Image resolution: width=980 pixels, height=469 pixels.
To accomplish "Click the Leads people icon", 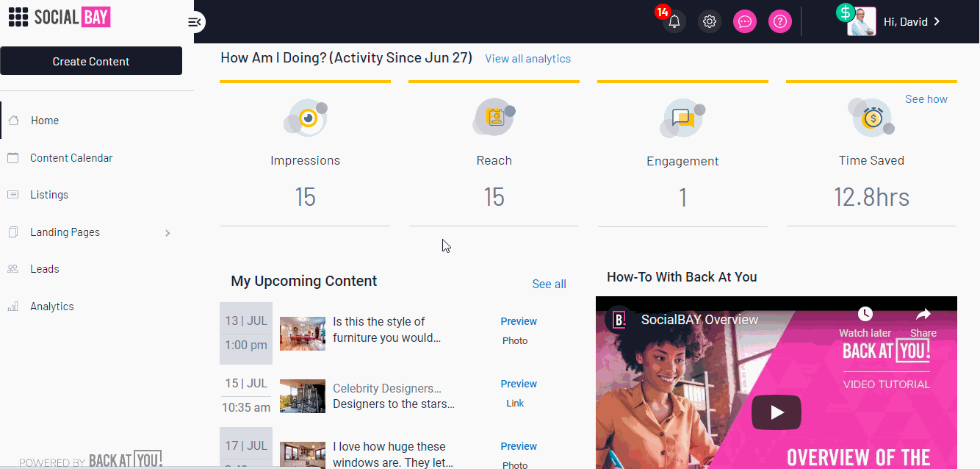I will [x=12, y=269].
